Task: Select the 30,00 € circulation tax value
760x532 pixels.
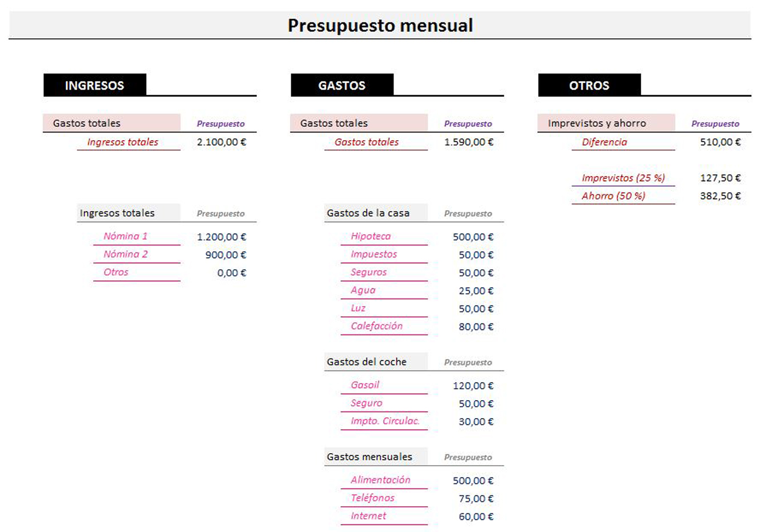Action: click(x=476, y=422)
